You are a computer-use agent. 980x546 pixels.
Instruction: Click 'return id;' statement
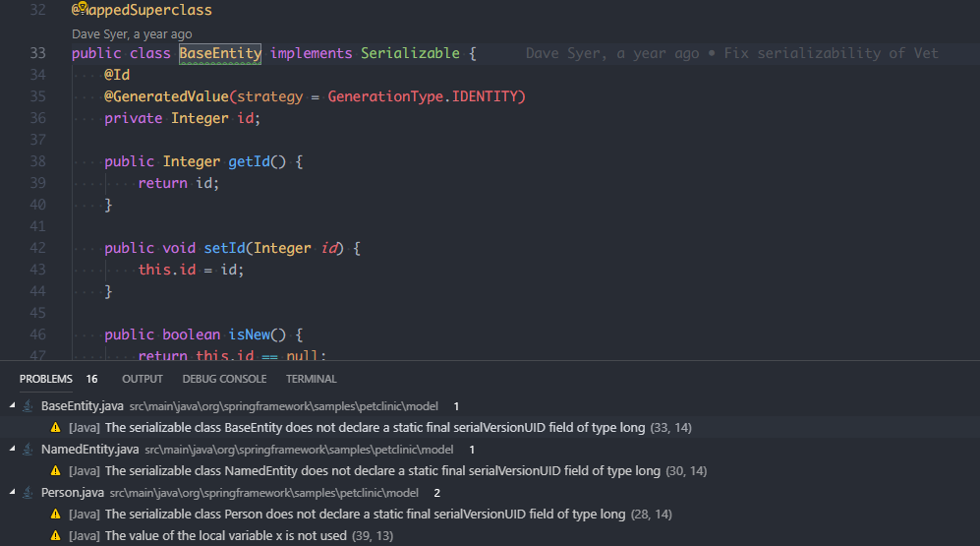179,183
